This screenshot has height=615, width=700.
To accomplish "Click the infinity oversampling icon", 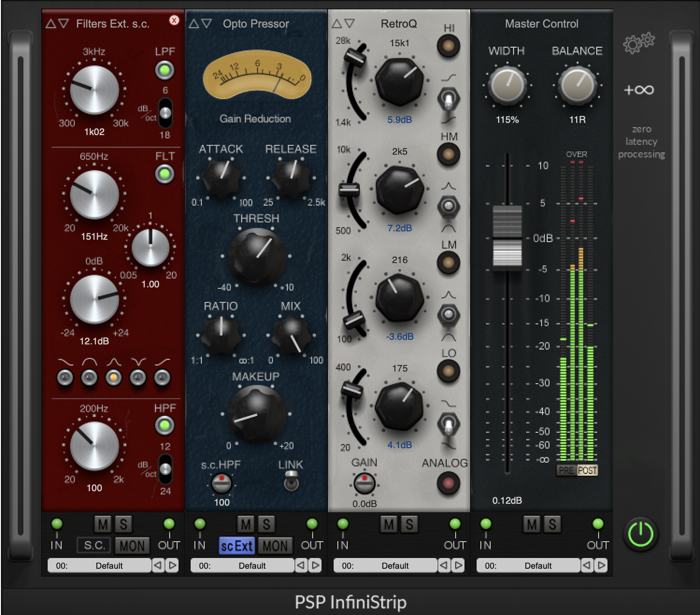I will click(x=639, y=90).
